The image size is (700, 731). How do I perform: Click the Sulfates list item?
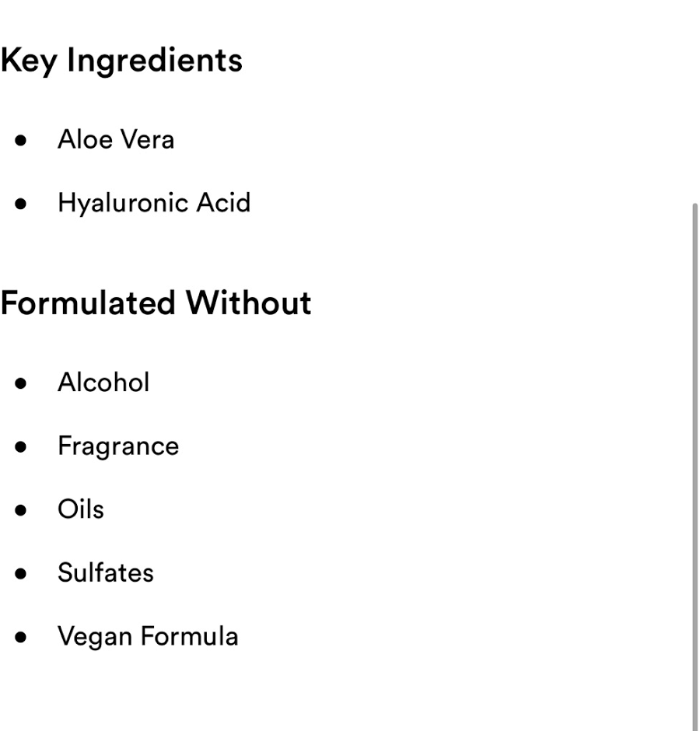(106, 573)
